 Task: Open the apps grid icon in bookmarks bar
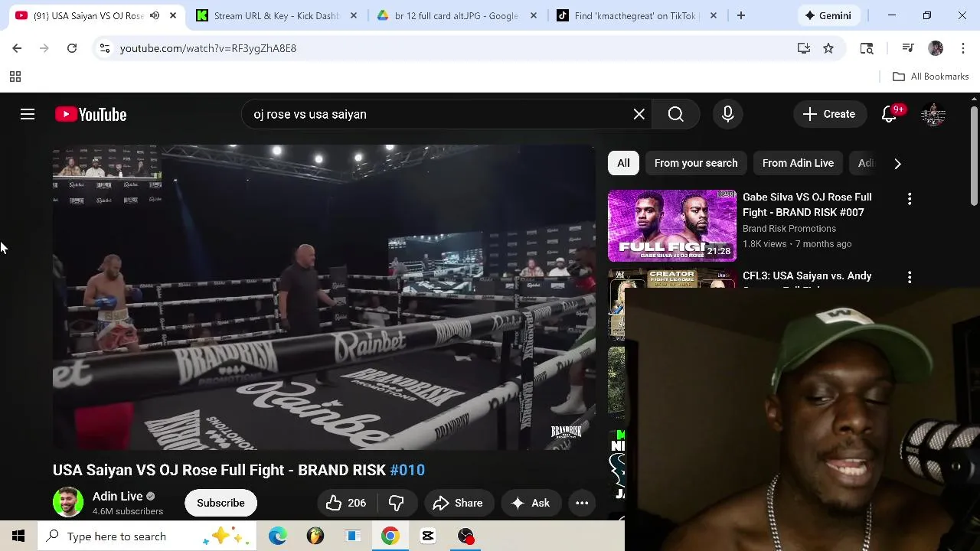click(x=15, y=77)
